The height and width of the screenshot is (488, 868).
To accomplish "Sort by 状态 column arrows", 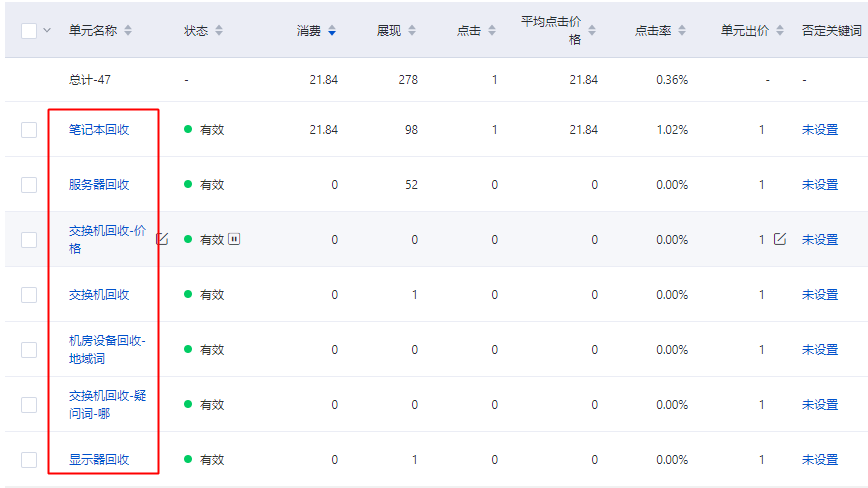I will (219, 30).
